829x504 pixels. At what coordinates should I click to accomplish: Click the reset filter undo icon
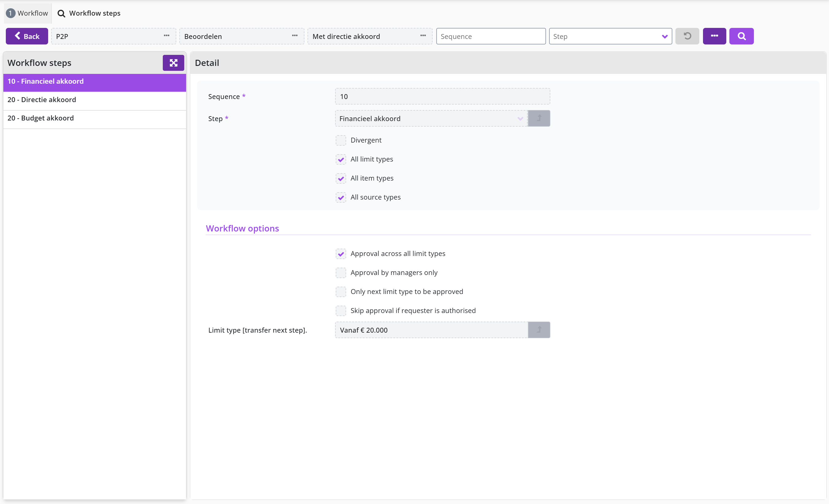pos(687,36)
